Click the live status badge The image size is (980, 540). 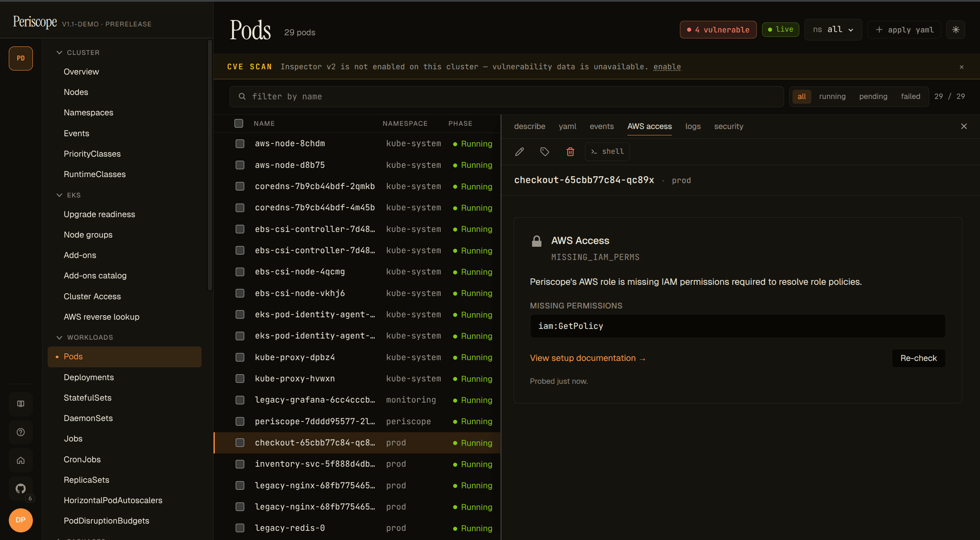click(x=780, y=29)
